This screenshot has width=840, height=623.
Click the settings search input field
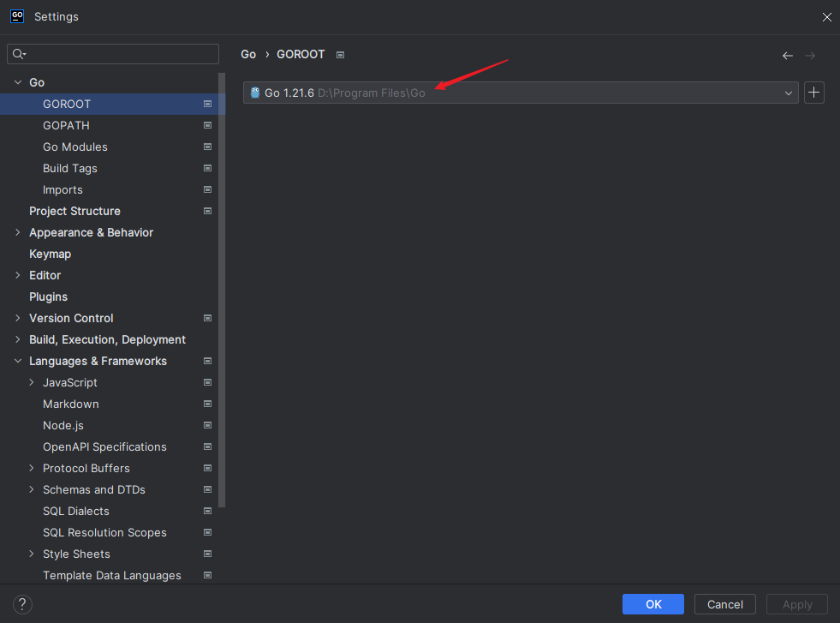pyautogui.click(x=120, y=54)
